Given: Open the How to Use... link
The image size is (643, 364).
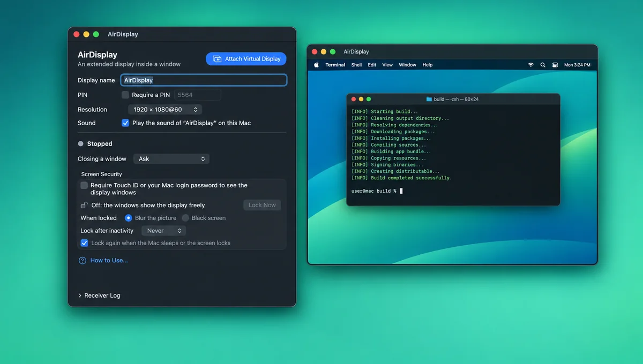Looking at the screenshot, I should pos(109,261).
